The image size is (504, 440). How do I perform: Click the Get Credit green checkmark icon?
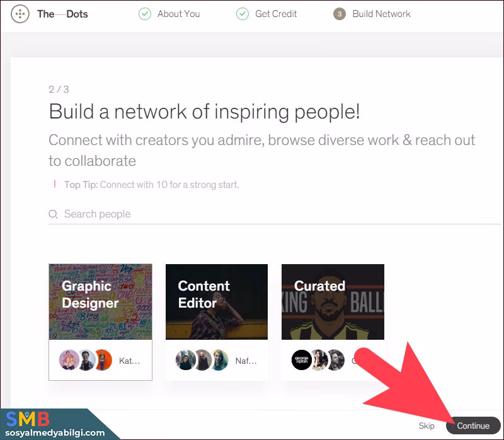coord(243,14)
